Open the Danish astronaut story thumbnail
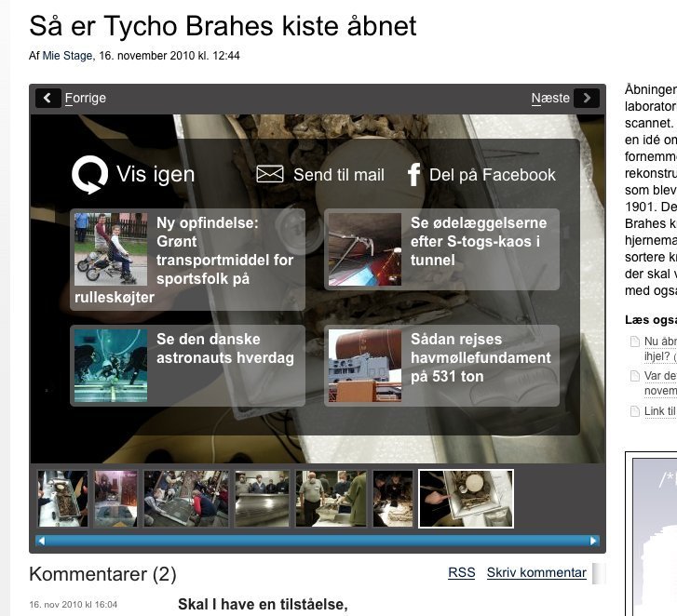 click(111, 365)
